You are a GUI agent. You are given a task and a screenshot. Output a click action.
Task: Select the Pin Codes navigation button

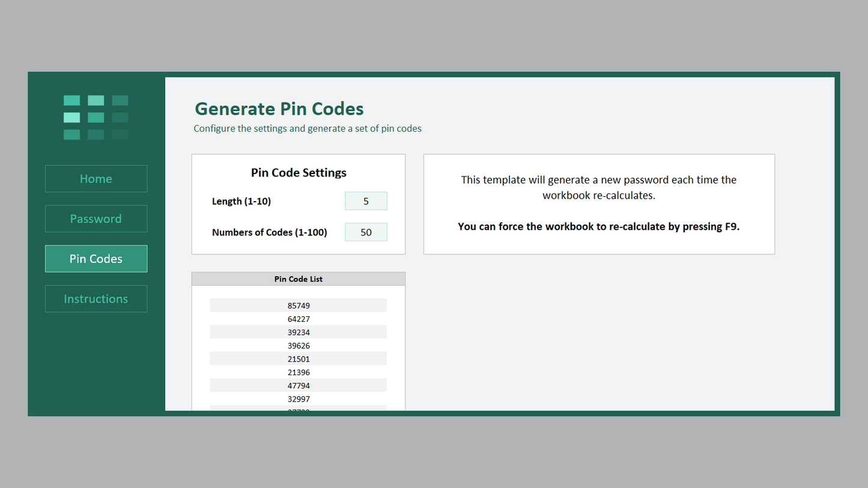pos(96,259)
